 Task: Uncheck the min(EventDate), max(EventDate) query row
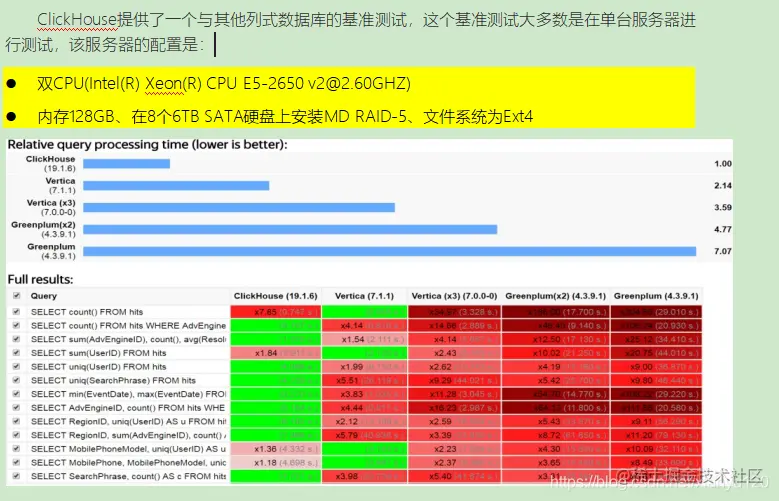click(x=16, y=394)
